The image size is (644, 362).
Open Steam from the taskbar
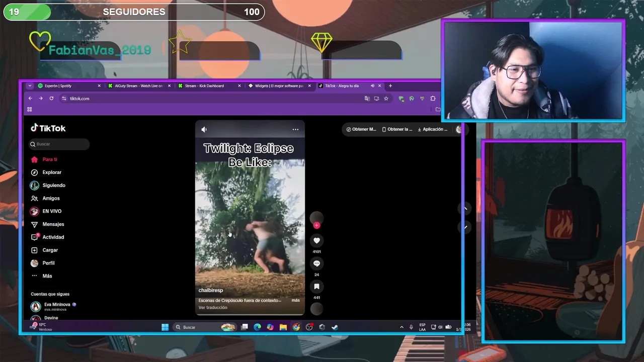(335, 327)
